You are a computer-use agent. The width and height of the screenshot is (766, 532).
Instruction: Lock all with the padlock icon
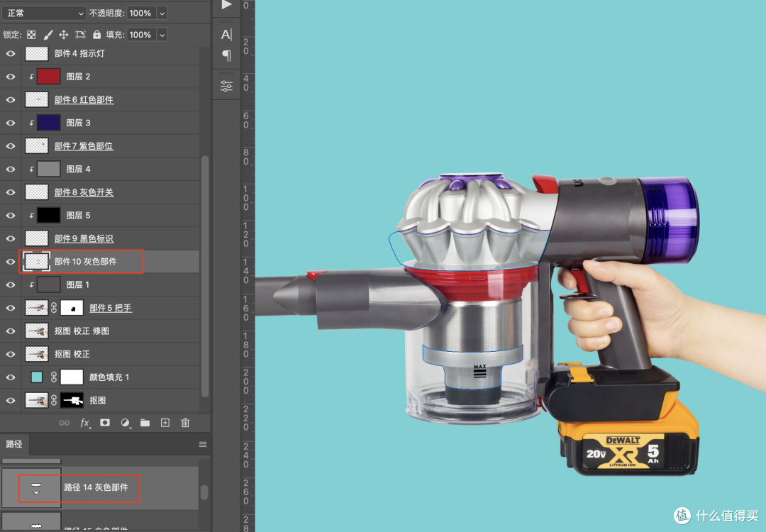click(96, 35)
